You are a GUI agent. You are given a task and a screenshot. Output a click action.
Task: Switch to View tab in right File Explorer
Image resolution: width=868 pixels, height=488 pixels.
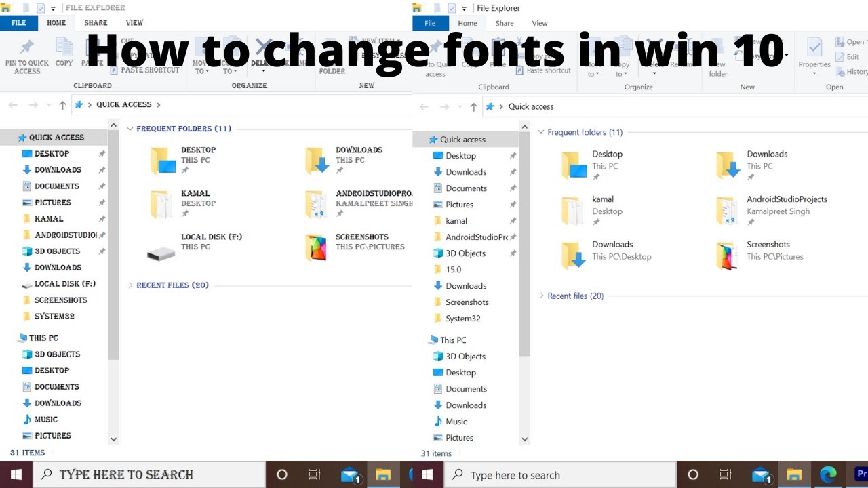tap(540, 23)
